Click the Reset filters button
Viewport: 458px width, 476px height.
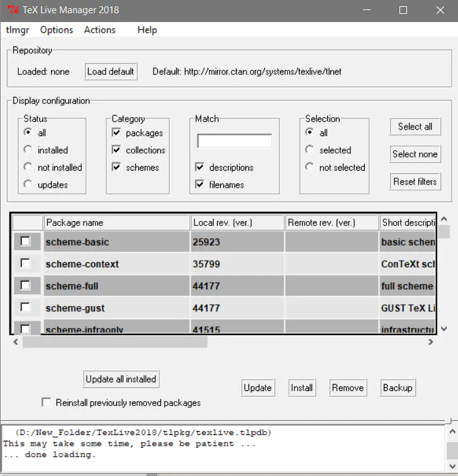coord(415,181)
